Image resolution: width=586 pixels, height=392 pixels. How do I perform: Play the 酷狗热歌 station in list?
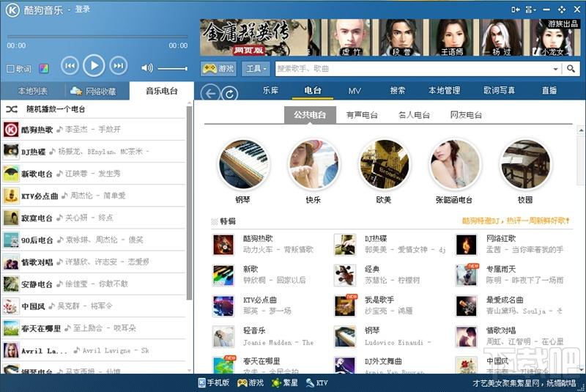point(94,129)
